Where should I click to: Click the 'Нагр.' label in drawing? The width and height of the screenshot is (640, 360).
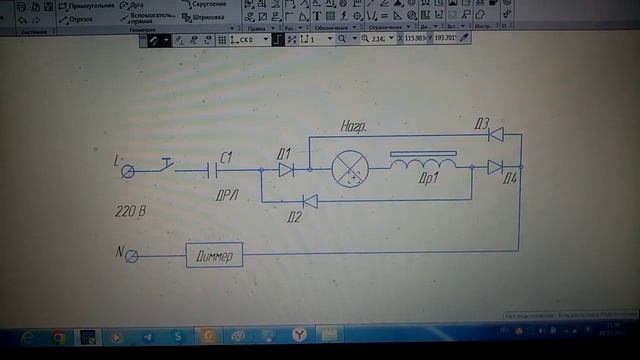(x=353, y=127)
